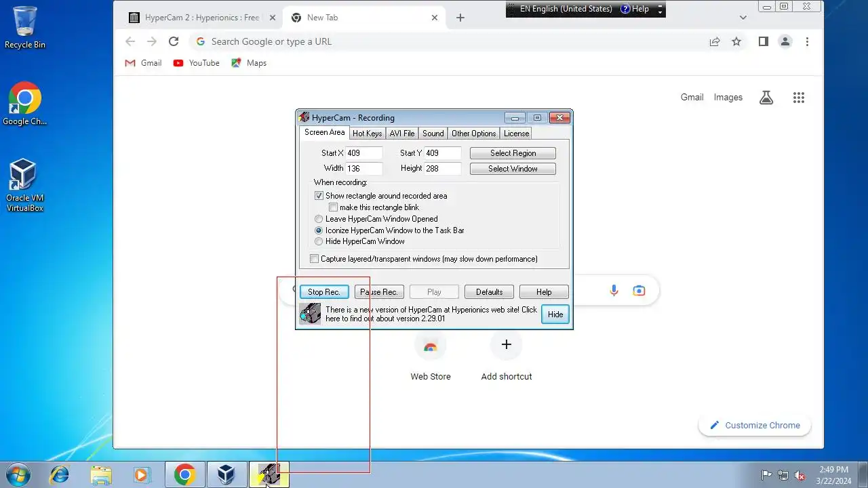Open the Windows Media Player taskbar icon
Viewport: 868px width, 488px height.
[x=141, y=474]
